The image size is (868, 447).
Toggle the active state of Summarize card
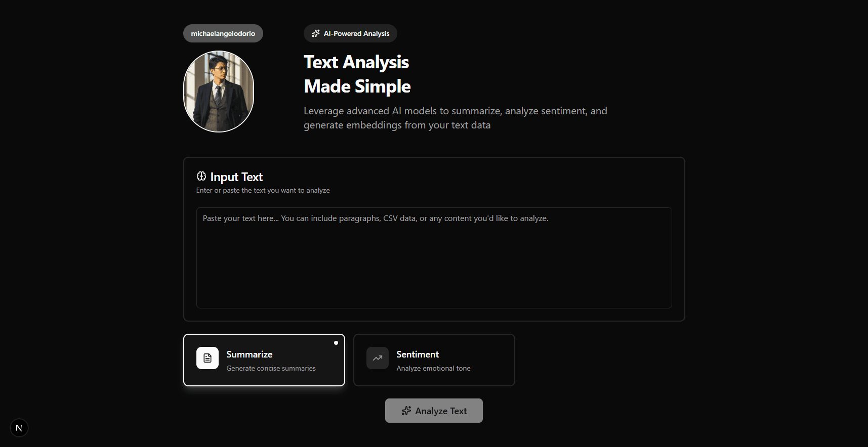point(264,360)
